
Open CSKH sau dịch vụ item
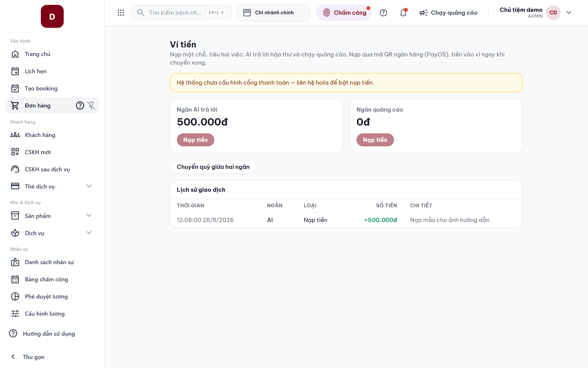52,169
